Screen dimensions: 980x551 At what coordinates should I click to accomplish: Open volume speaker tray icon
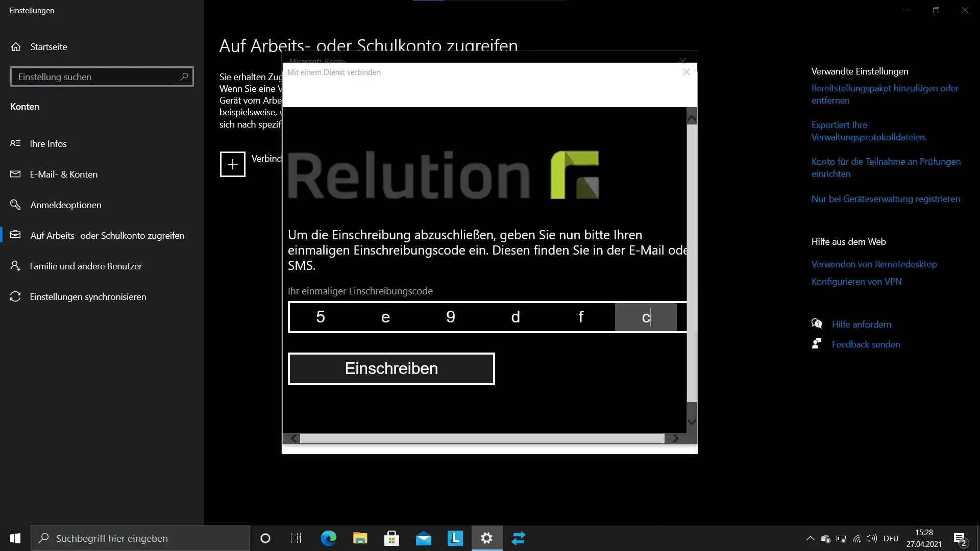point(872,539)
